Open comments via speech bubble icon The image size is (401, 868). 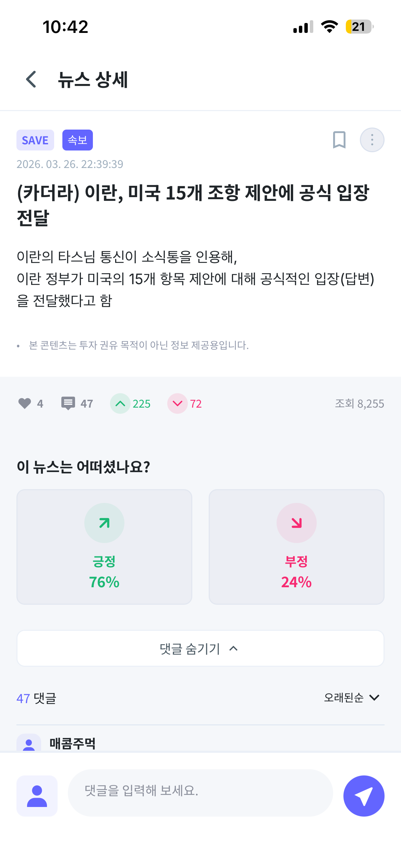(68, 403)
